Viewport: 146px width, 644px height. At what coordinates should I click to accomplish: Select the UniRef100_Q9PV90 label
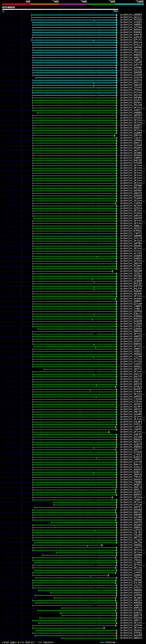131,135
